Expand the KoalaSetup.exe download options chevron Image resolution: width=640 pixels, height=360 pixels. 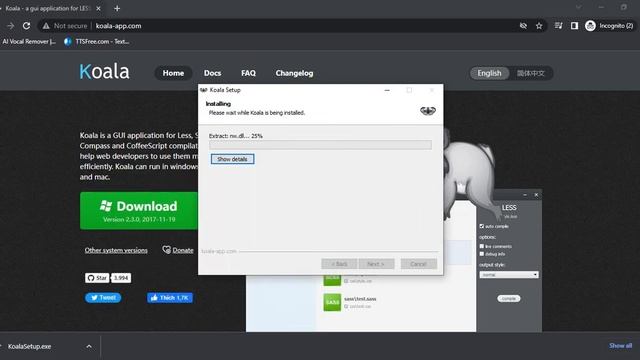[89, 347]
